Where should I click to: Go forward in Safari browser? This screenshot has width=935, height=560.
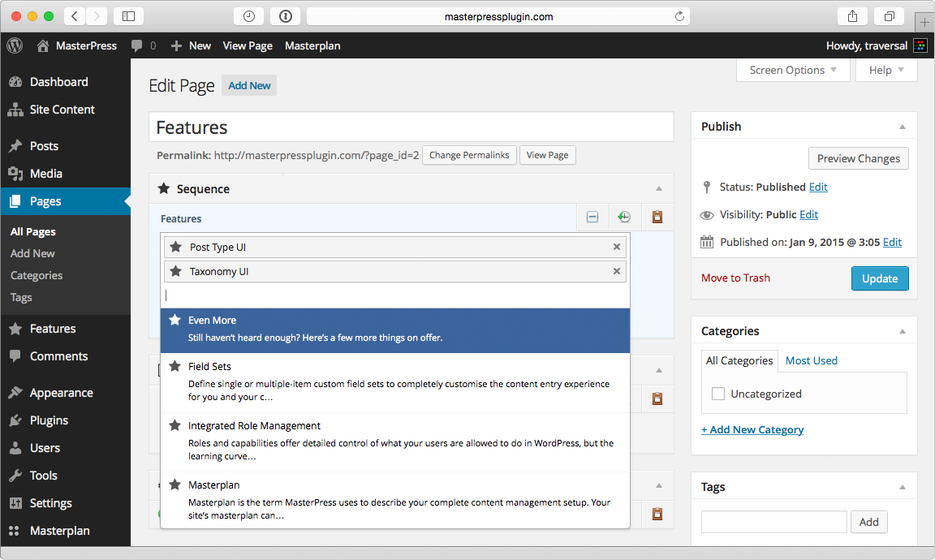coord(97,16)
